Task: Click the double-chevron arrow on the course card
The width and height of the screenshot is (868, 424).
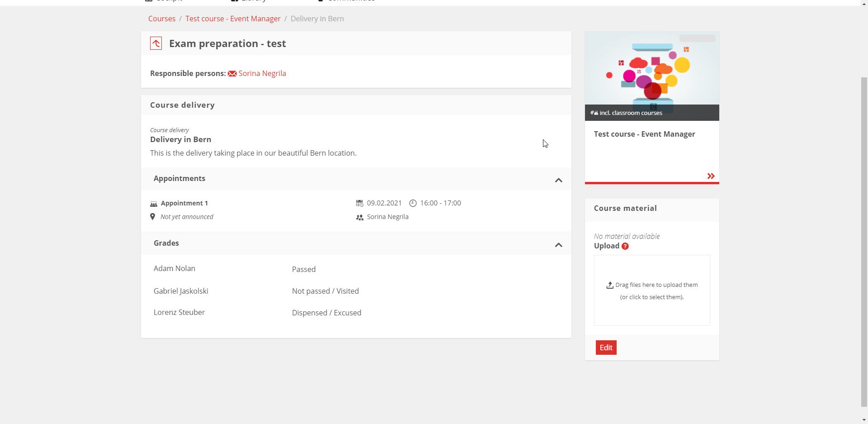Action: pyautogui.click(x=711, y=176)
